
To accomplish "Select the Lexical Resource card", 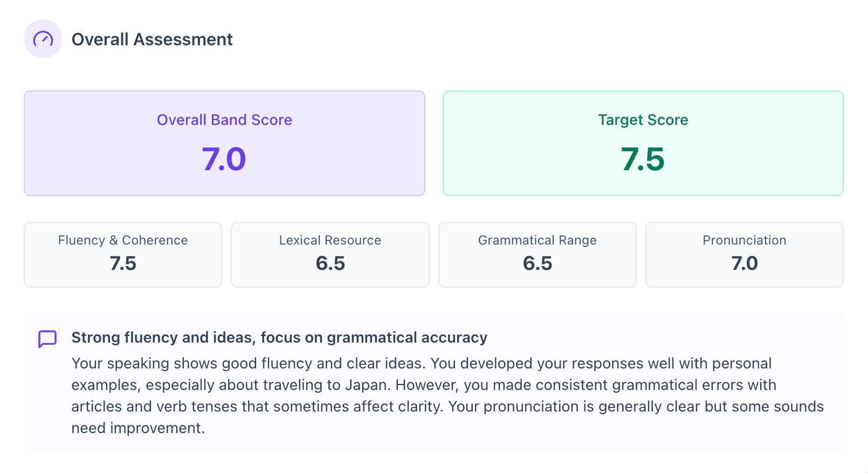I will [330, 254].
